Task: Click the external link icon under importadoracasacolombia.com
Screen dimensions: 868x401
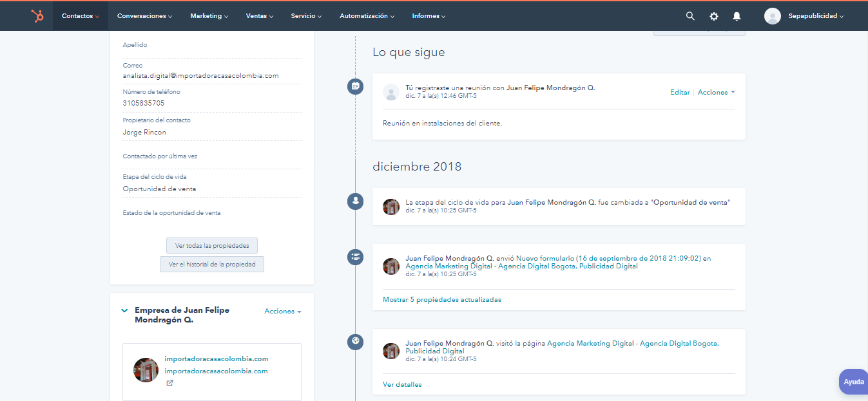Action: 169,383
